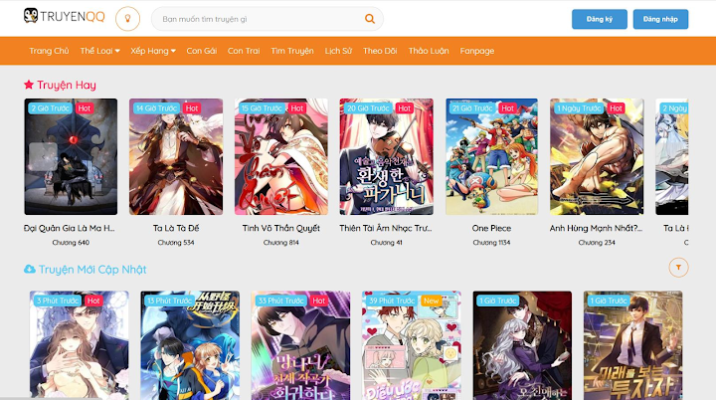
Task: Click the star icon beside Truyện Hay
Action: point(29,85)
